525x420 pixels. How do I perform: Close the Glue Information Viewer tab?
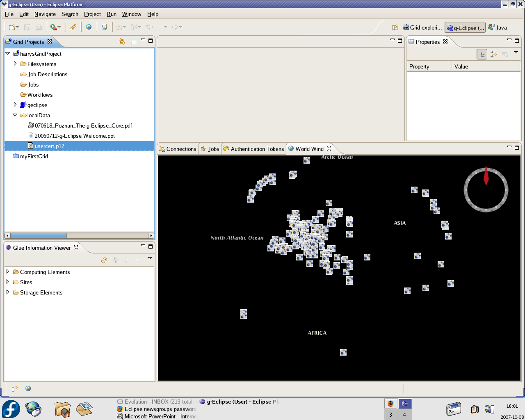[76, 247]
